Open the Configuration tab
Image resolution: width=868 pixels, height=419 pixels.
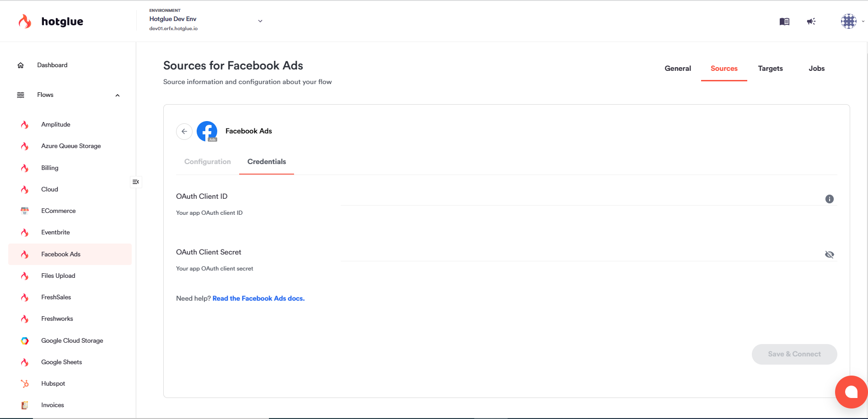[208, 162]
